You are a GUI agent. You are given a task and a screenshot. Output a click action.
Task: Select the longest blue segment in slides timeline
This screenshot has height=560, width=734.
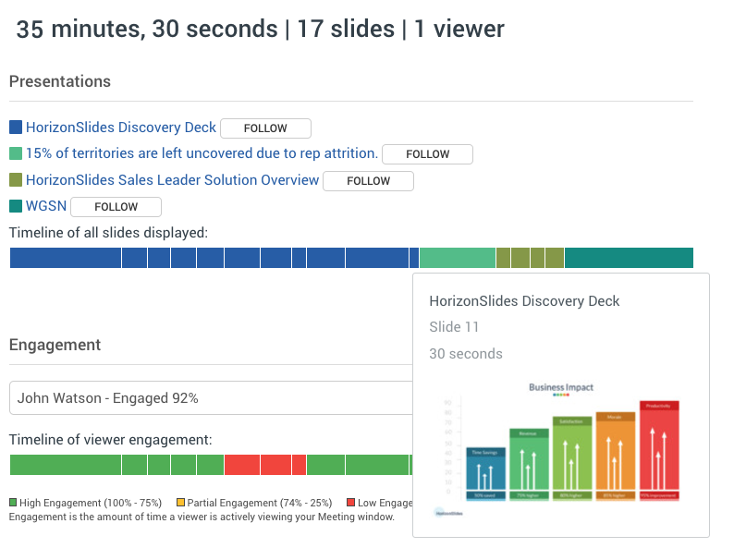[66, 258]
